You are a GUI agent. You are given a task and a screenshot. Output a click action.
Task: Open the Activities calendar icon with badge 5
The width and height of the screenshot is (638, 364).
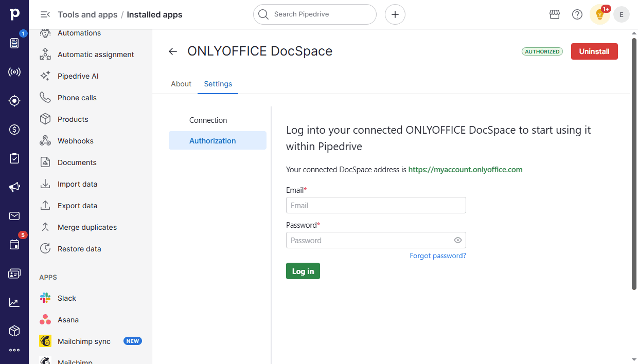click(x=14, y=245)
